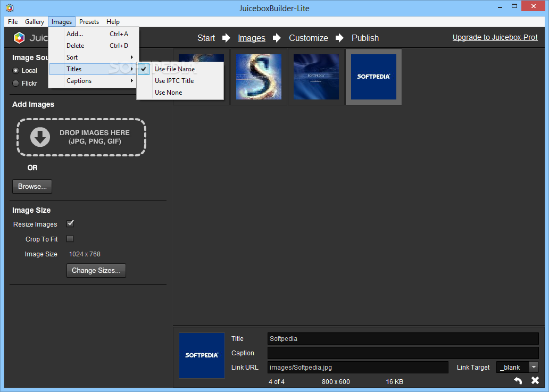Click the 800 x 600 dimensions text

336,381
